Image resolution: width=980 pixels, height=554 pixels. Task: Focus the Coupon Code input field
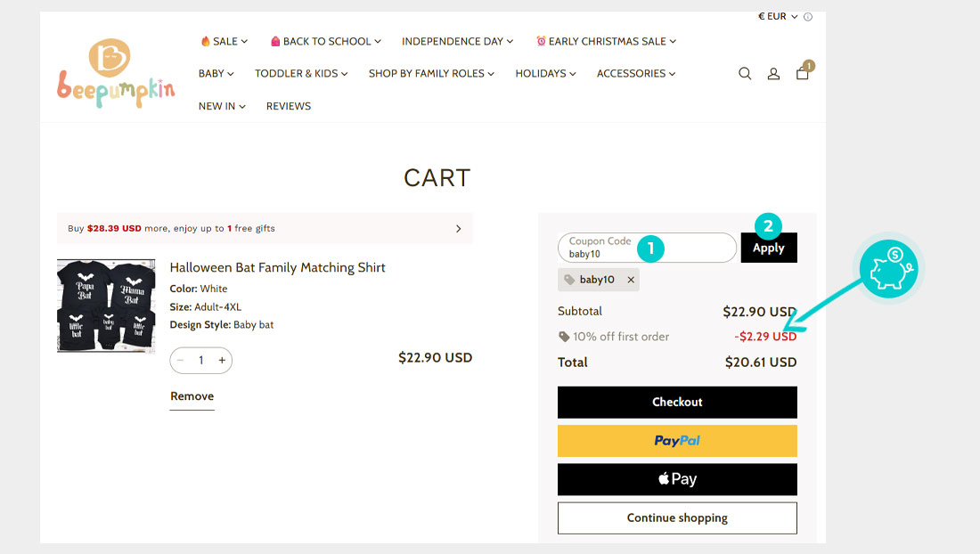point(647,248)
